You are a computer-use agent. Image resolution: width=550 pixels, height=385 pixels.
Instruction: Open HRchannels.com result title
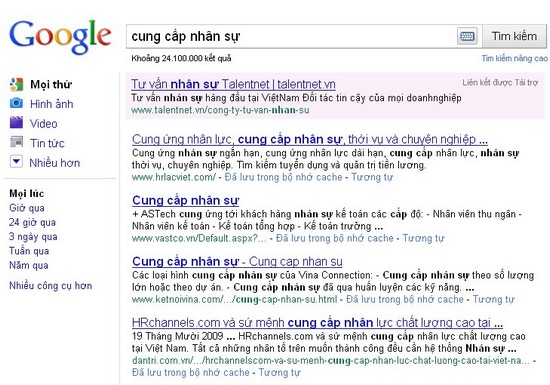(317, 323)
